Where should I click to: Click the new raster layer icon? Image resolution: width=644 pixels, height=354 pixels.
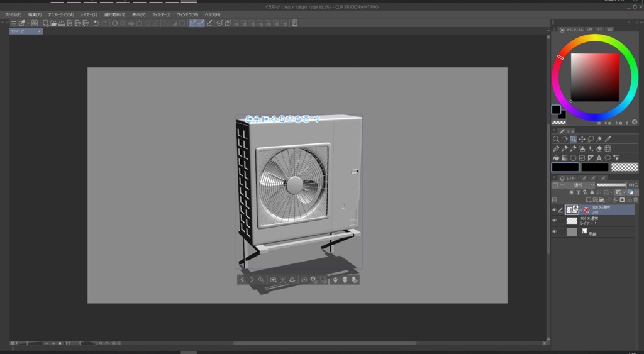[x=589, y=200]
